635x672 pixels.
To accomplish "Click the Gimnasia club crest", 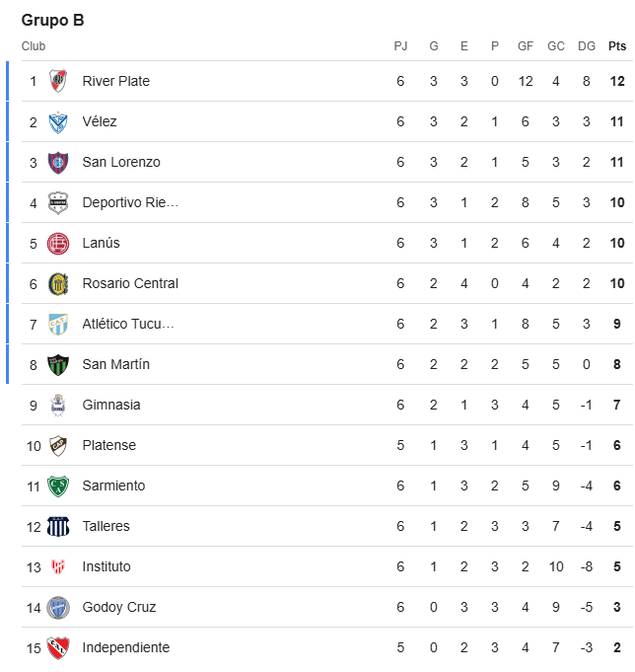I will tap(58, 406).
